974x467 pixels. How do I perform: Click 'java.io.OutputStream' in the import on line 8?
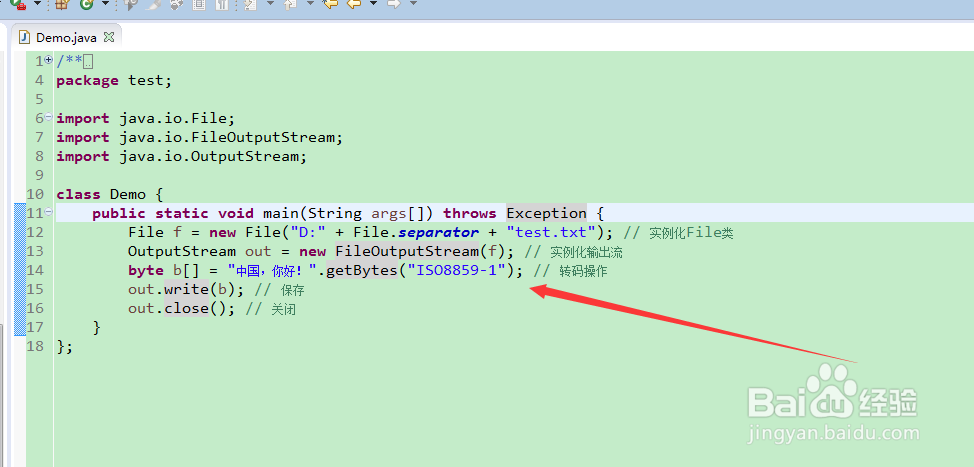coord(209,156)
